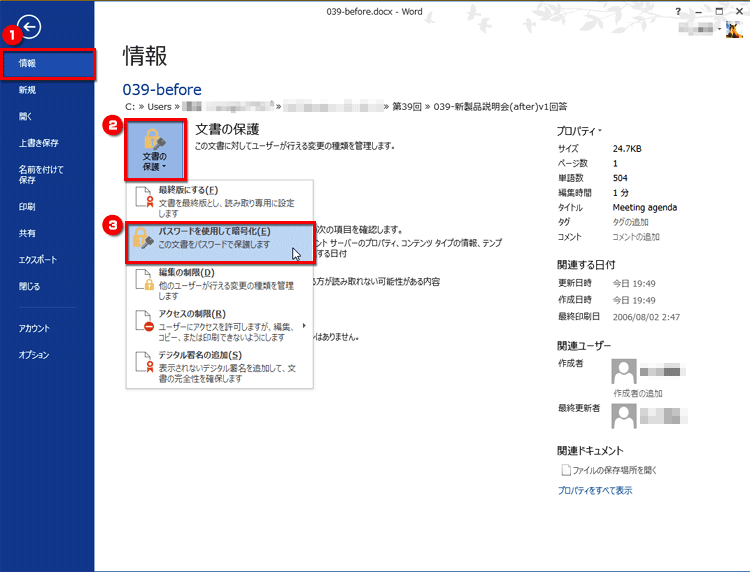Click the padlock document icon for 編集の制限
Viewport: 750px width, 572px height.
(144, 279)
